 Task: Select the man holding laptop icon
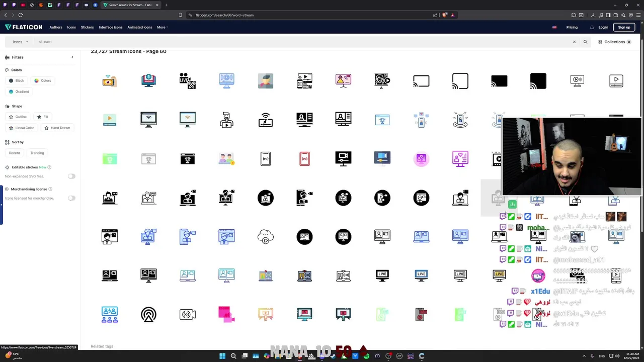click(x=226, y=120)
